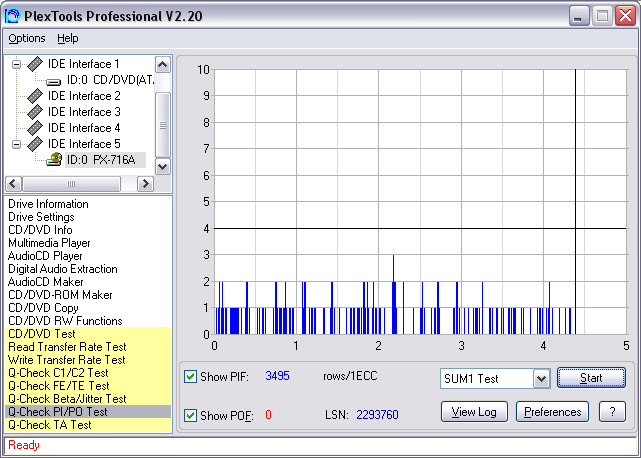The height and width of the screenshot is (458, 641).
Task: Open AudioCD Player
Action: pos(45,256)
